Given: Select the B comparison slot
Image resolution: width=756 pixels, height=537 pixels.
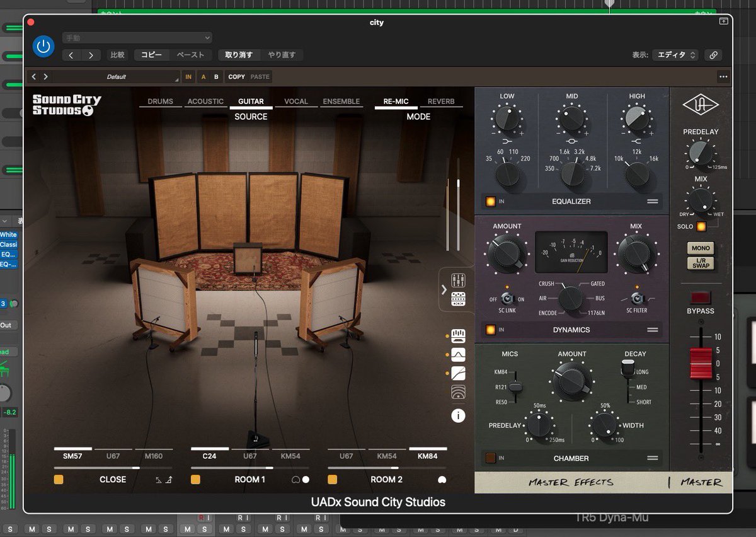Looking at the screenshot, I should tap(216, 77).
